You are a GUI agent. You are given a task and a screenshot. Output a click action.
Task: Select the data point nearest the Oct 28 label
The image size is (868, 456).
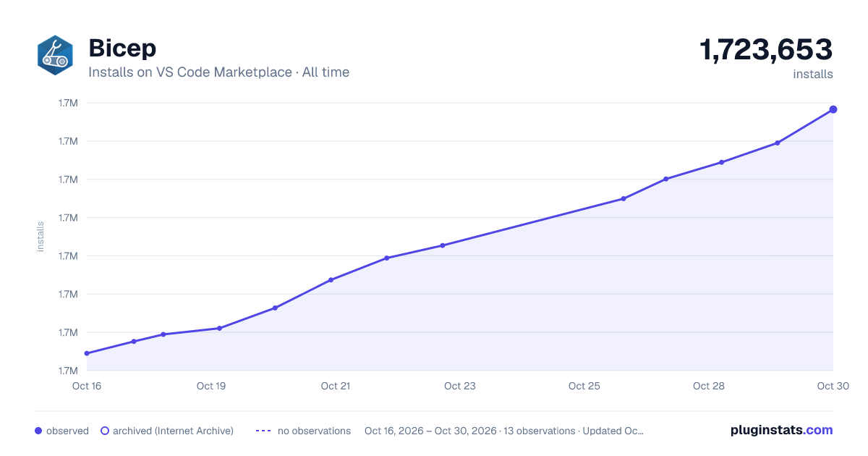(x=722, y=162)
